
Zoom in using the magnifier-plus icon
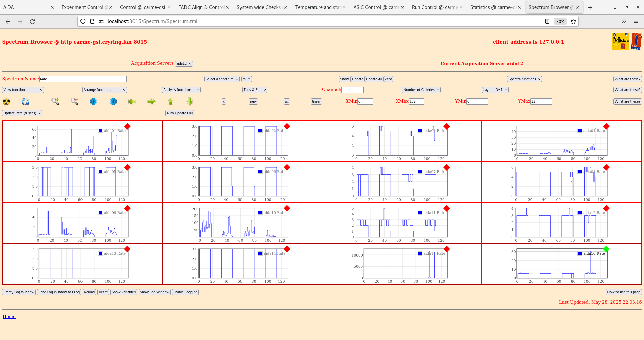(55, 101)
